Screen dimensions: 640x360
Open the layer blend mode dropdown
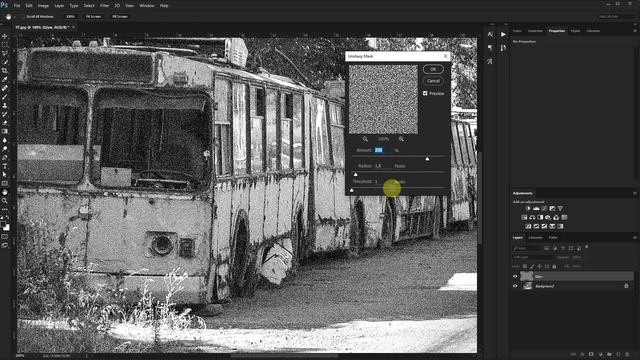pyautogui.click(x=533, y=257)
